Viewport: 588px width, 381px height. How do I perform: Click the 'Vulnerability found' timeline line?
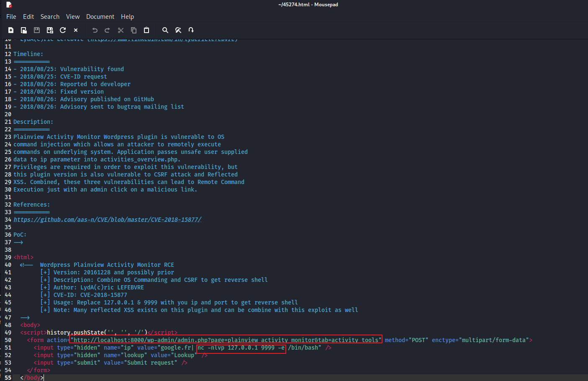(69, 69)
